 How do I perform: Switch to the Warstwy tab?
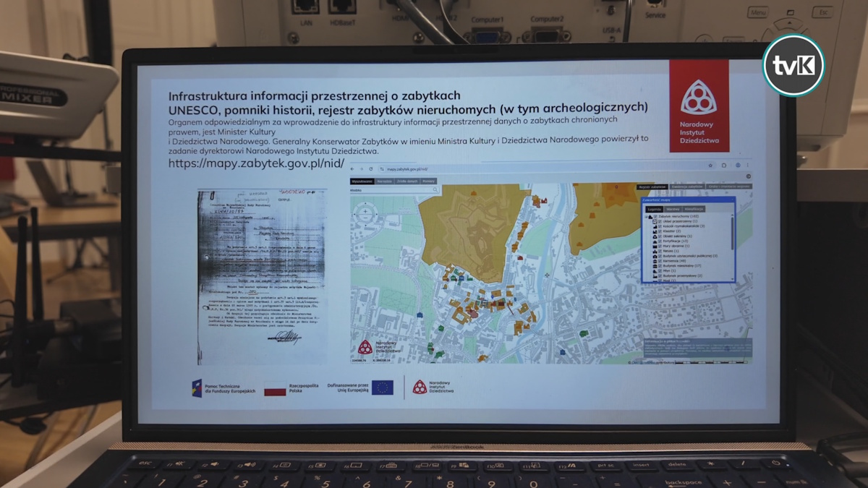pos(672,209)
